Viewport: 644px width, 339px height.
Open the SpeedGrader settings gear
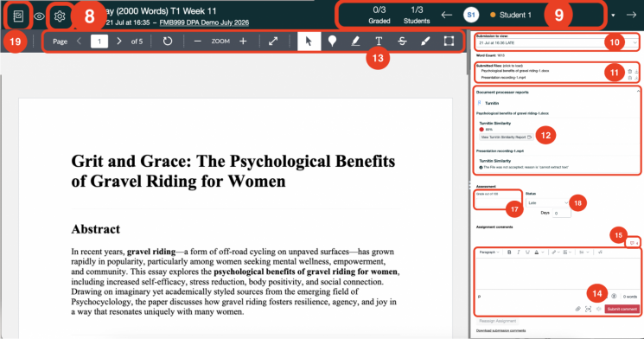tap(60, 16)
